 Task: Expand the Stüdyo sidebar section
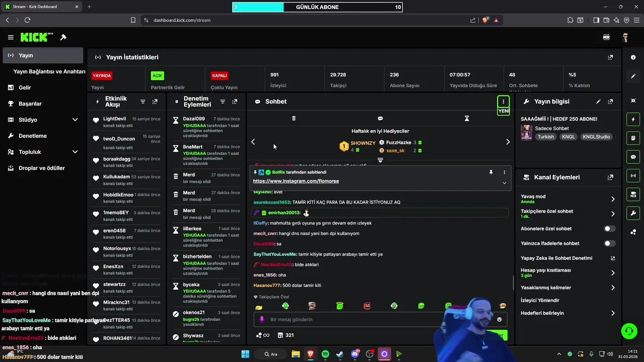75,120
